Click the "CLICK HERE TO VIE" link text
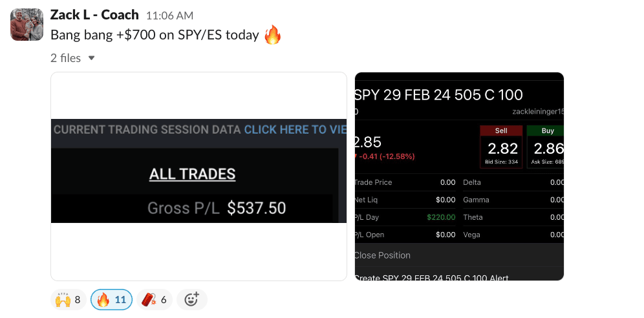 click(295, 129)
